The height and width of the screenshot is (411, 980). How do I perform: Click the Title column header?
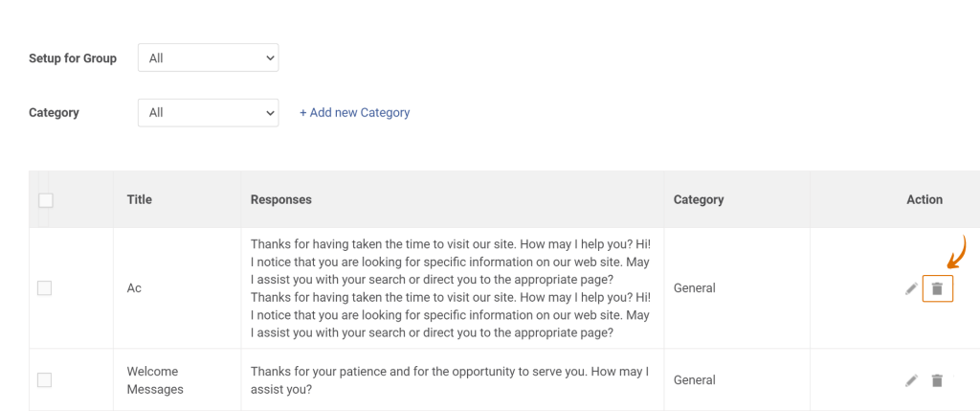(140, 199)
